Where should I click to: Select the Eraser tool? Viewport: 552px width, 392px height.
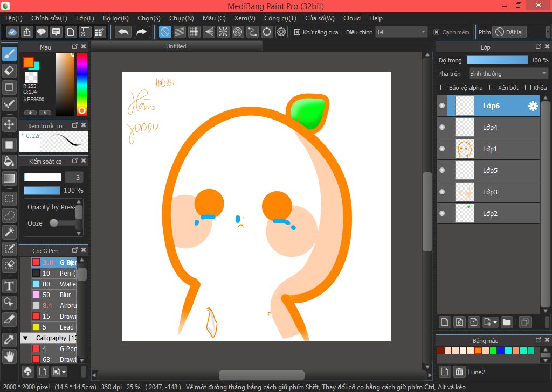[9, 71]
